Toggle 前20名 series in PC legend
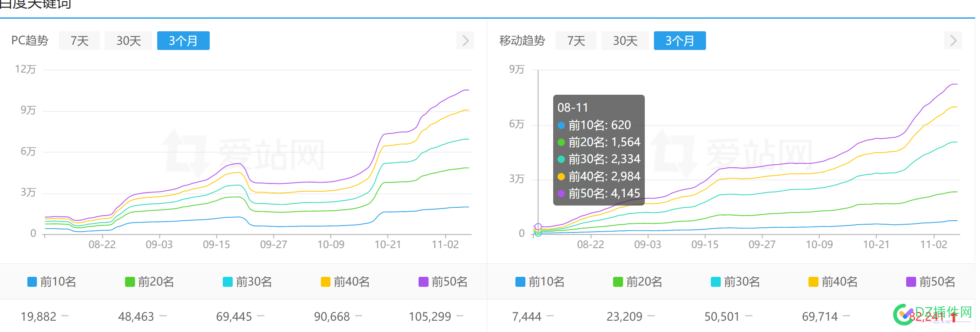This screenshot has width=980, height=332. point(149,282)
